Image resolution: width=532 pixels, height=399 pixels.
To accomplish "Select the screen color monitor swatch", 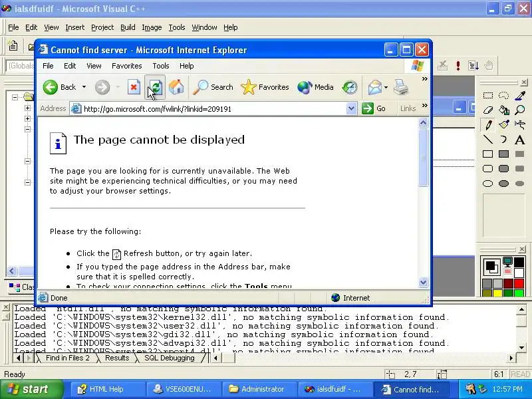I will coord(507,261).
